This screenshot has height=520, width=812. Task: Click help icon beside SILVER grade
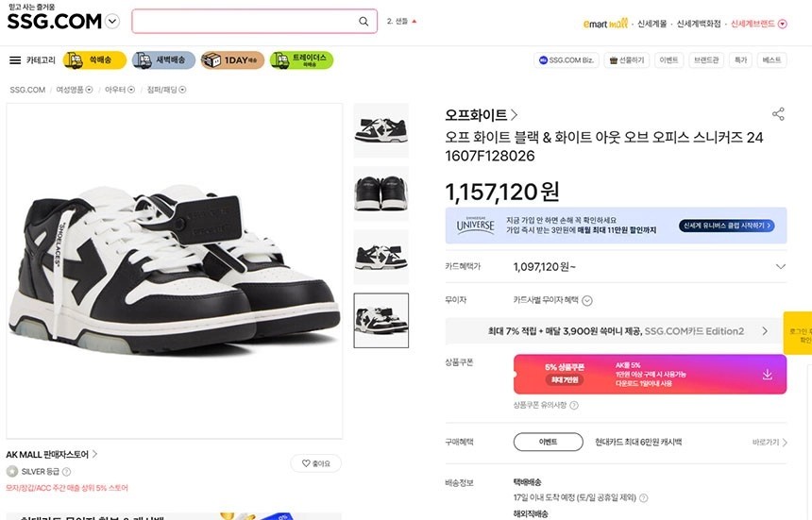(66, 472)
